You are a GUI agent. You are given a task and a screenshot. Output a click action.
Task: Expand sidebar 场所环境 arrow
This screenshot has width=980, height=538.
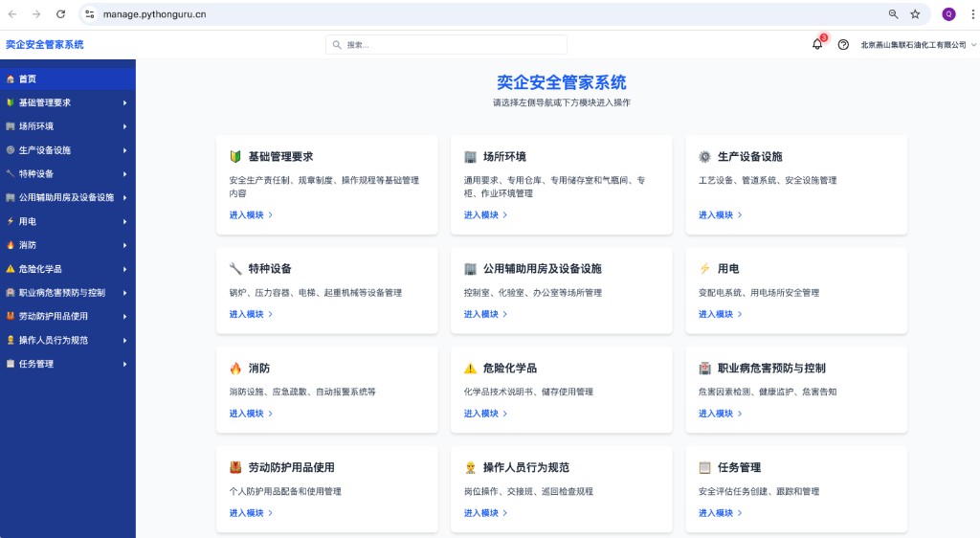point(125,126)
